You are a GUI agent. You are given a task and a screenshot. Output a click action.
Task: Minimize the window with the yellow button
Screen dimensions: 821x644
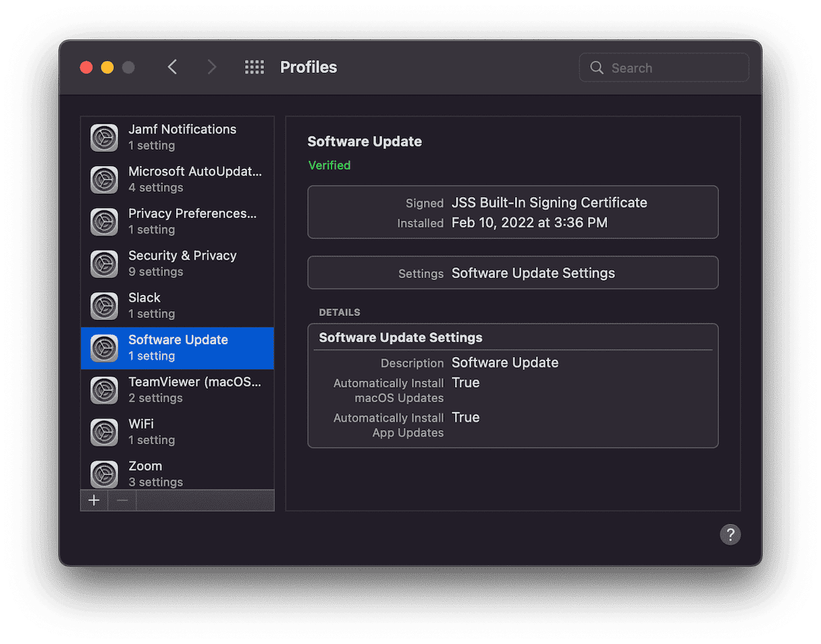107,68
